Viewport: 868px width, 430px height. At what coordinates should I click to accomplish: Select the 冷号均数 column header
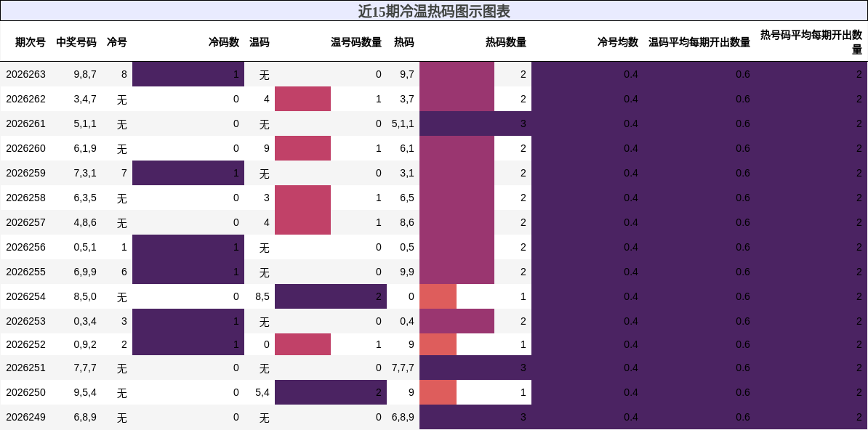pos(618,42)
